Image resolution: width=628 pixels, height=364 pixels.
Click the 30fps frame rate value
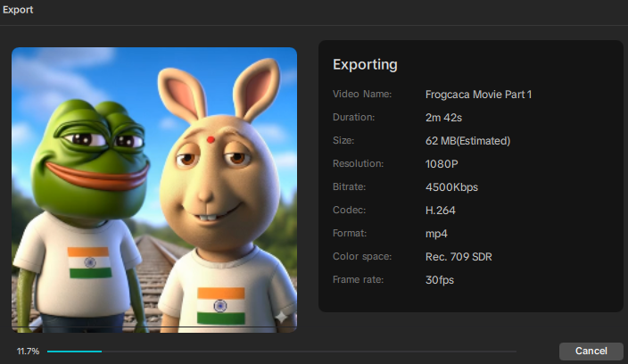click(x=440, y=280)
